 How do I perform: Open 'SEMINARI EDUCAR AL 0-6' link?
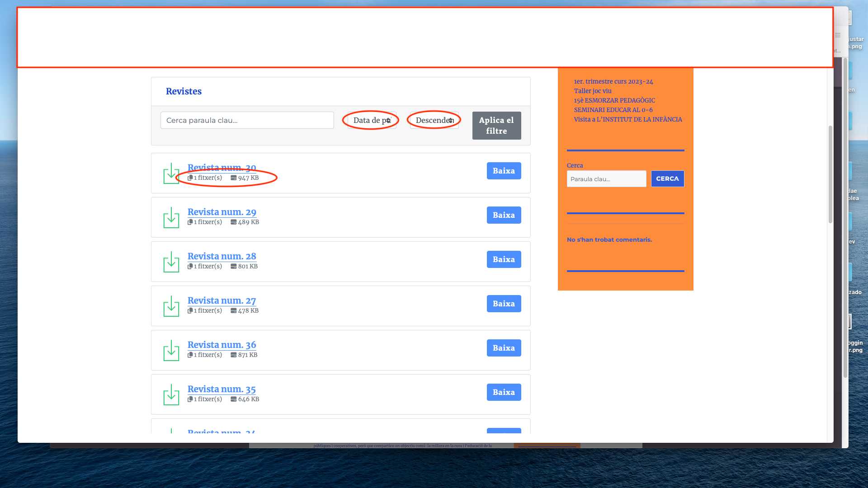[x=613, y=110]
